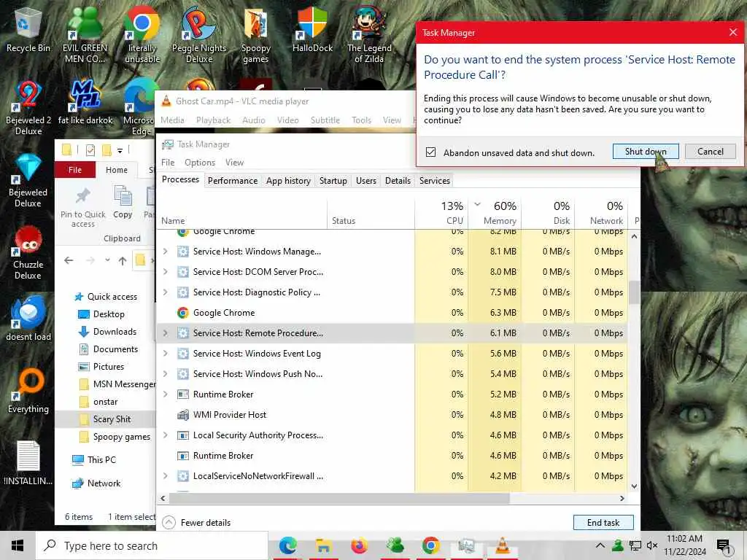Click Task Manager horizontal scrollbar

pyautogui.click(x=339, y=498)
